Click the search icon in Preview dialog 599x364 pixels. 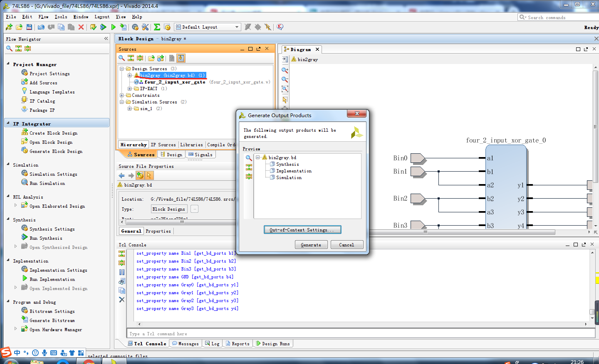[x=249, y=158]
